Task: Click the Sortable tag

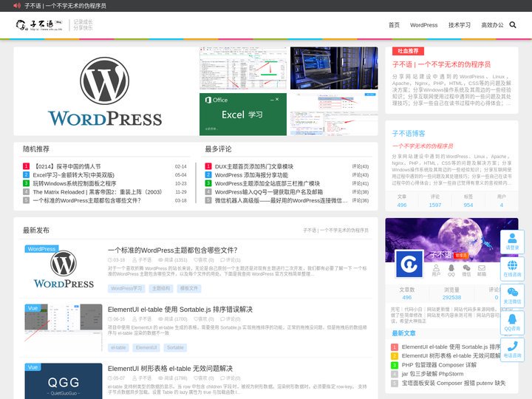Action: 175,347
